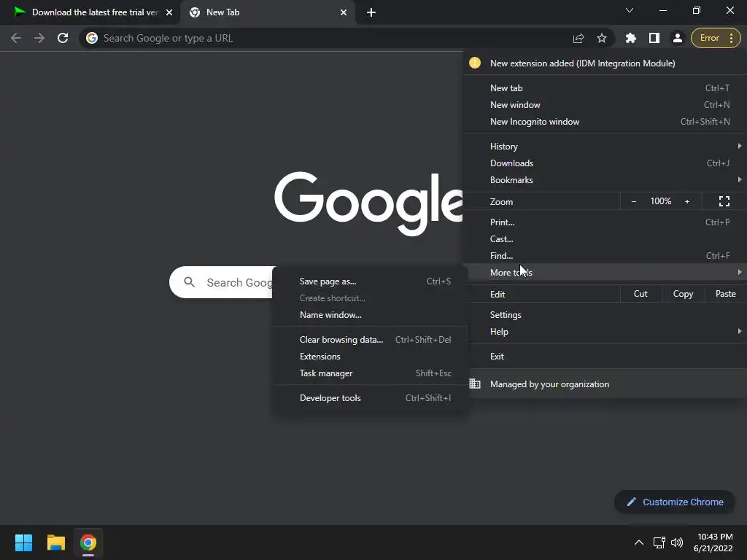Image resolution: width=747 pixels, height=560 pixels.
Task: Click the Error three-dot menu button
Action: [716, 38]
